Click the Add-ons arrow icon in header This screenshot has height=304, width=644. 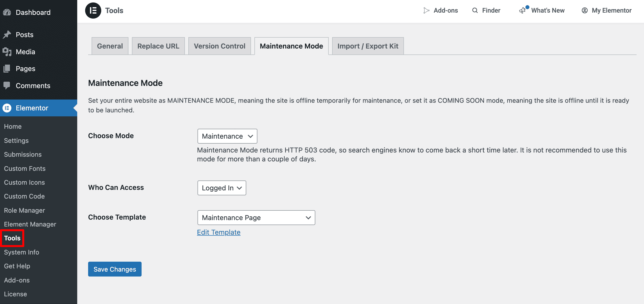point(426,10)
